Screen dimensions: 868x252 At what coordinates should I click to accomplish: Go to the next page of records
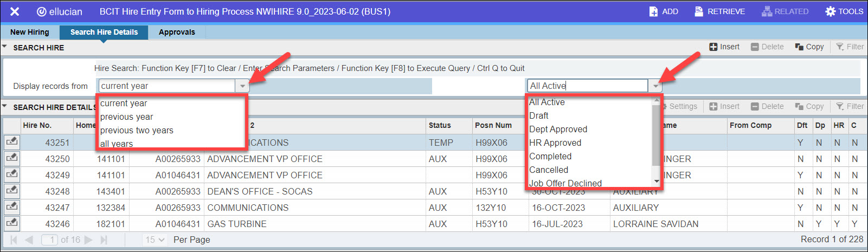click(x=88, y=240)
